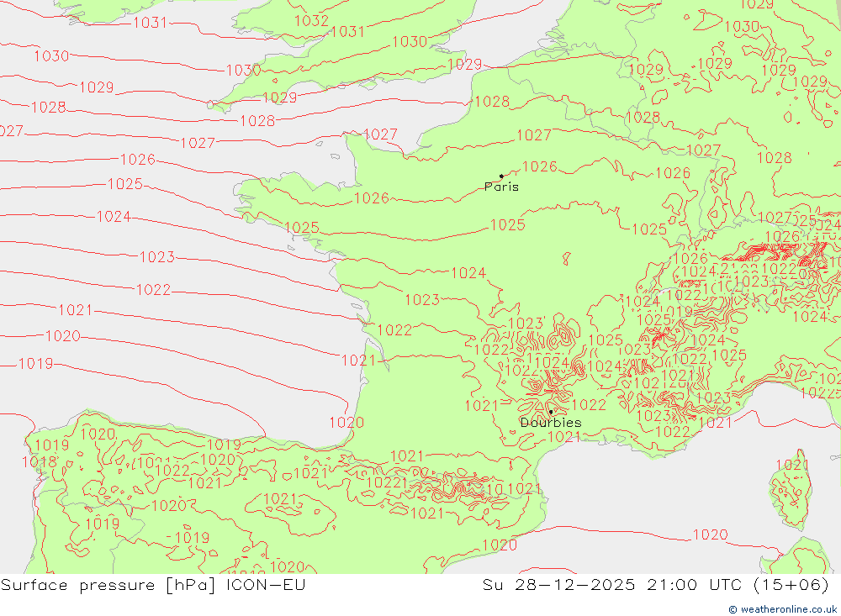Screen dimensions: 841x616
Task: Click the 1021 isobar label on Corsica
Action: [793, 464]
